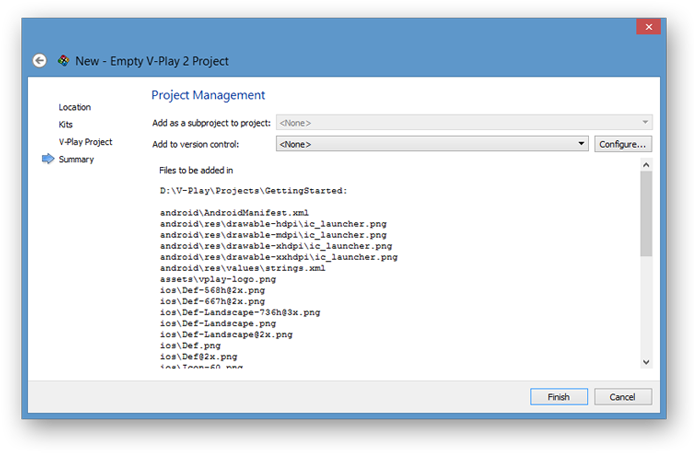This screenshot has height=453, width=694.
Task: Click ios\Def-Landscape-736h@3x.png entry
Action: (240, 313)
